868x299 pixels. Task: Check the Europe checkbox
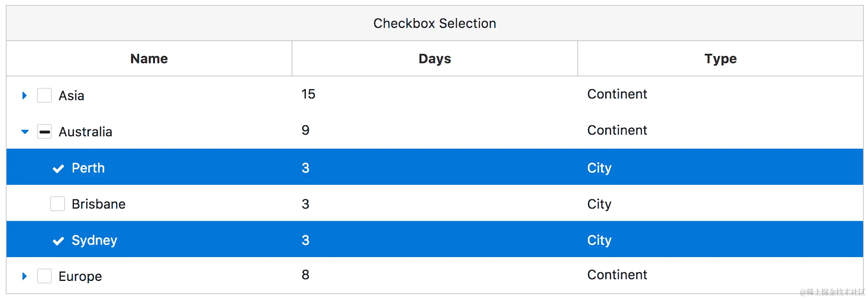[44, 276]
